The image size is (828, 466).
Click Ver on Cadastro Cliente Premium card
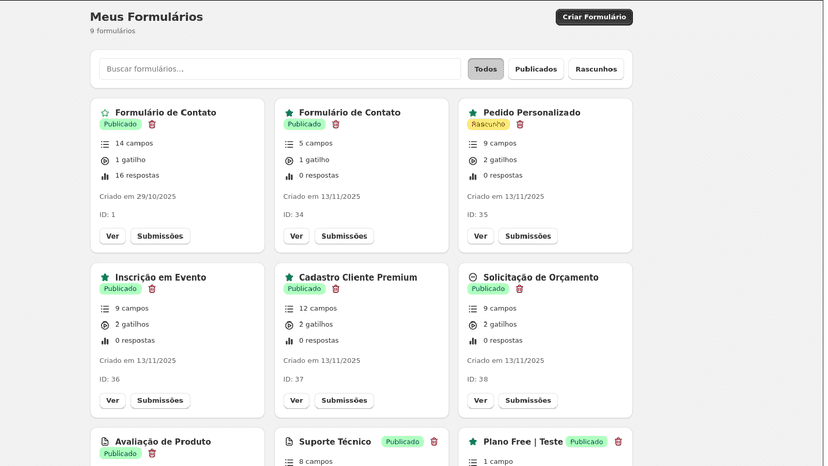(x=296, y=400)
